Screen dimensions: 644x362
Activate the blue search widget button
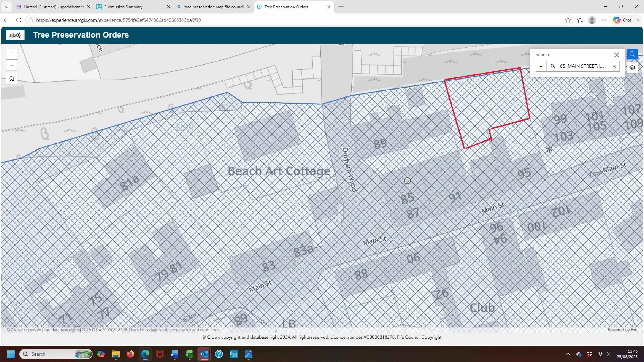tap(632, 54)
